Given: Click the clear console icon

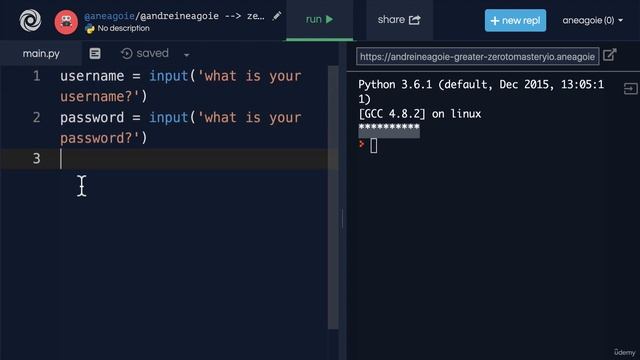Looking at the screenshot, I should coord(630,89).
